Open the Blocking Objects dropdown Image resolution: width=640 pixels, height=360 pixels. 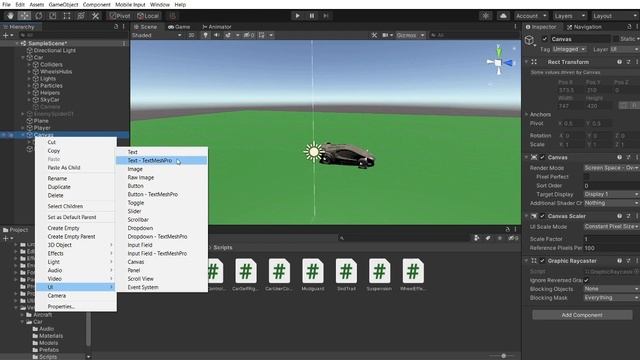coord(611,289)
